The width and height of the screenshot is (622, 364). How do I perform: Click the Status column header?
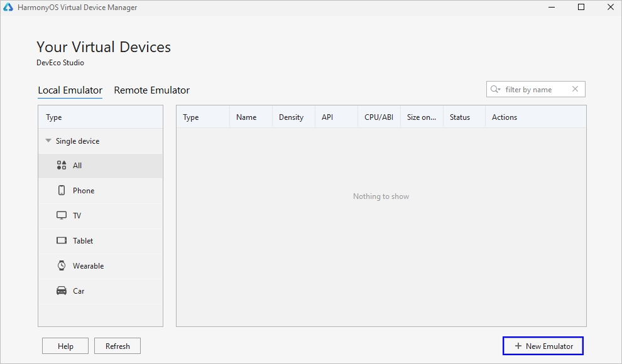[x=460, y=117]
